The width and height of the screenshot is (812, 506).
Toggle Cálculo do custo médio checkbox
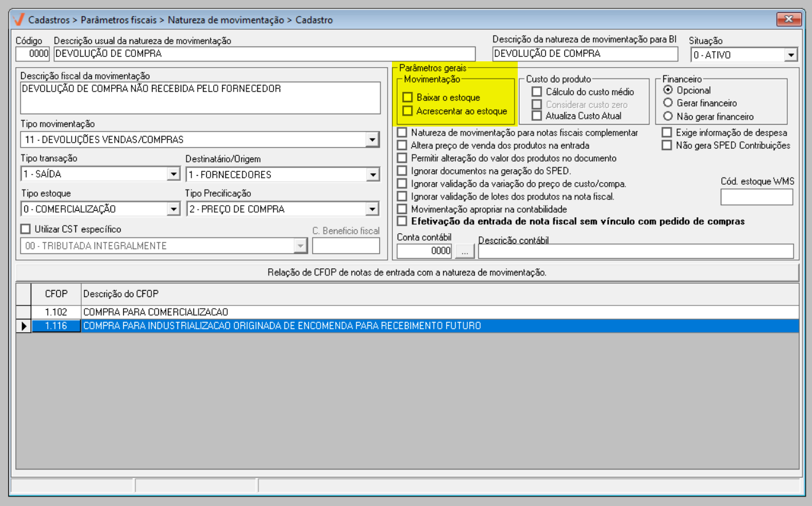coord(537,92)
